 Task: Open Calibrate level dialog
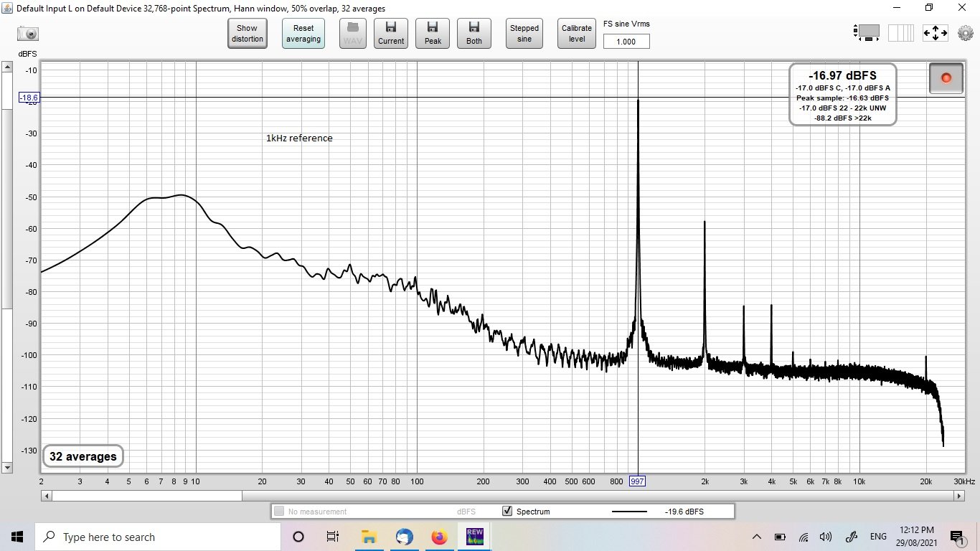(x=577, y=34)
